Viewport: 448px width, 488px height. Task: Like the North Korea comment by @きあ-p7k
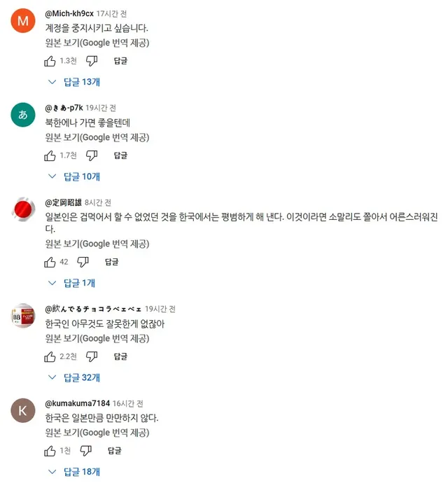point(50,155)
